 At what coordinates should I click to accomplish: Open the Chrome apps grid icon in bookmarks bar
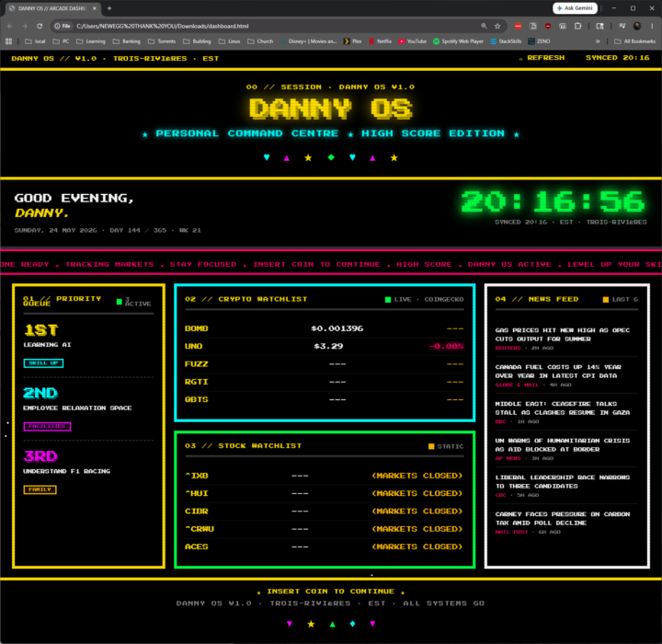(8, 41)
